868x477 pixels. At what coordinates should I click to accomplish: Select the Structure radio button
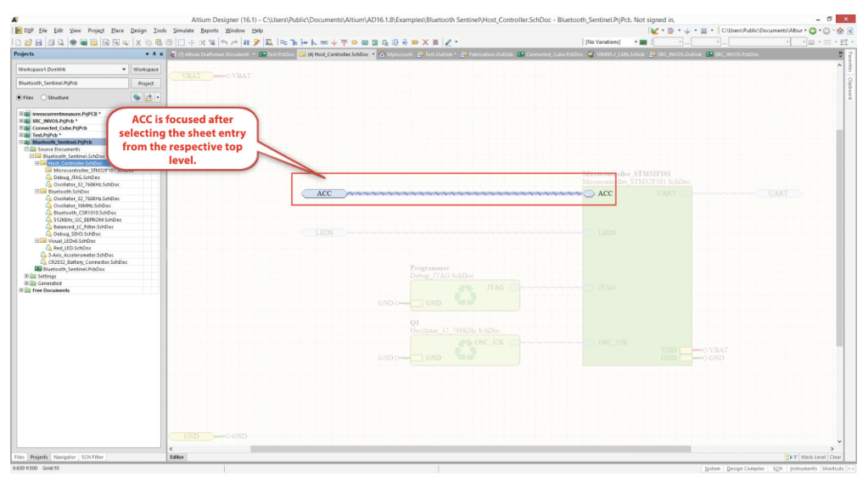coord(44,98)
